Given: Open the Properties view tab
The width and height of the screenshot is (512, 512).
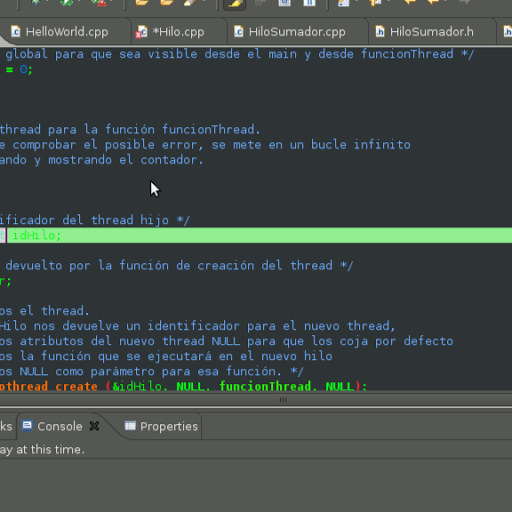Looking at the screenshot, I should (x=162, y=426).
